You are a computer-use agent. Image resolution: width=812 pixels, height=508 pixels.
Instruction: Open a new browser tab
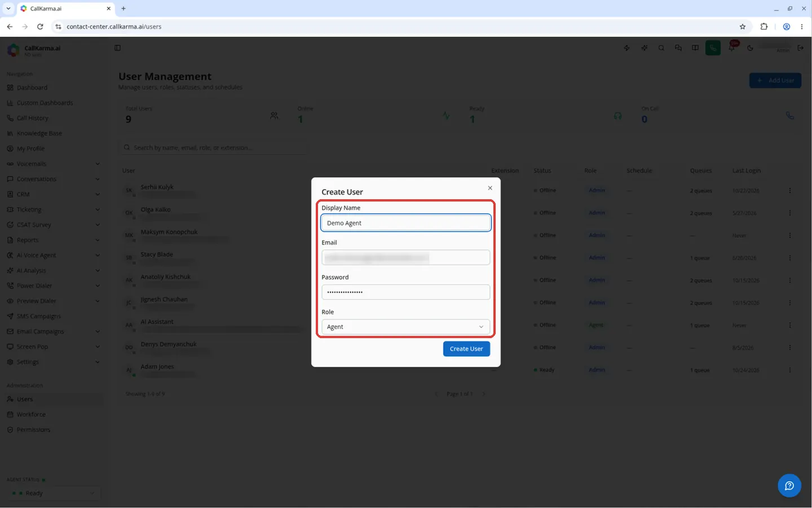[x=123, y=8]
